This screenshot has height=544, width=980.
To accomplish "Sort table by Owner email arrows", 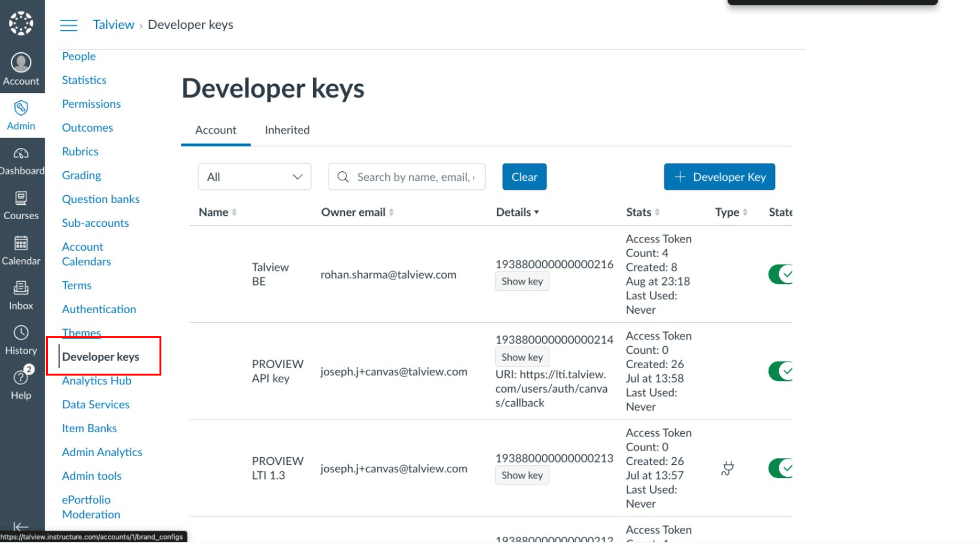I will tap(392, 212).
